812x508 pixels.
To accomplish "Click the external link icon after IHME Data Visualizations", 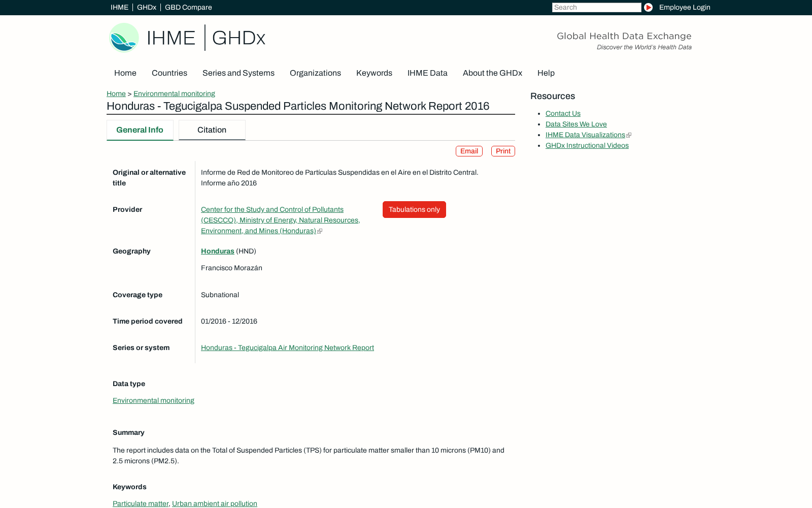I will click(629, 135).
